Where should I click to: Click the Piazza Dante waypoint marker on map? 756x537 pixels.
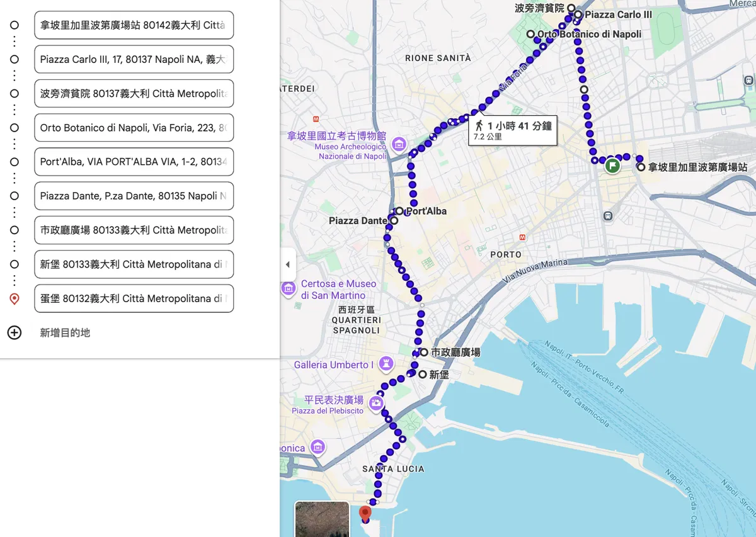tap(394, 221)
